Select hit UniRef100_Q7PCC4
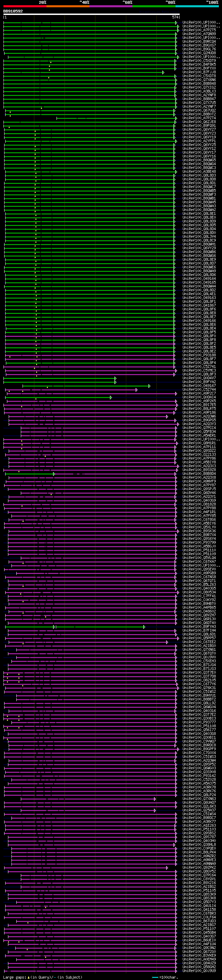Image resolution: width=222 pixels, height=980 pixels. 199,428
